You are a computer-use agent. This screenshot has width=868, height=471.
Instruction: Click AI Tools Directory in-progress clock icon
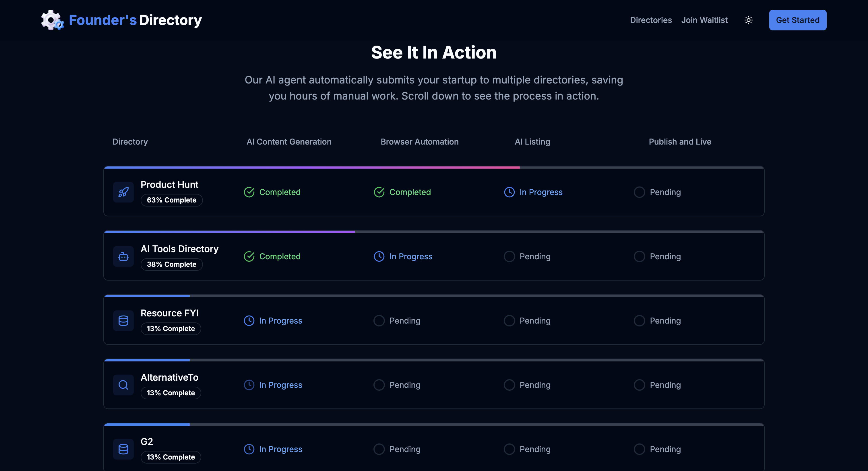[x=379, y=256]
